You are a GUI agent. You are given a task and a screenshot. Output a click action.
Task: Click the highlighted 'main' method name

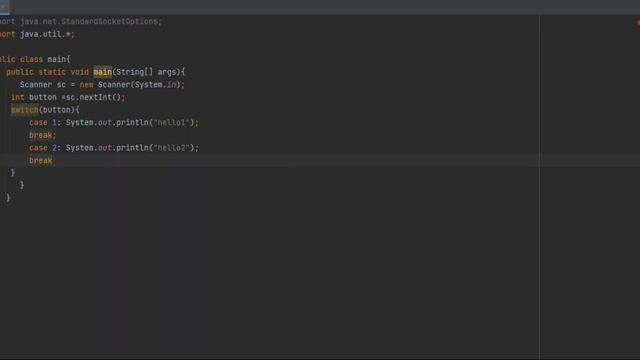102,72
